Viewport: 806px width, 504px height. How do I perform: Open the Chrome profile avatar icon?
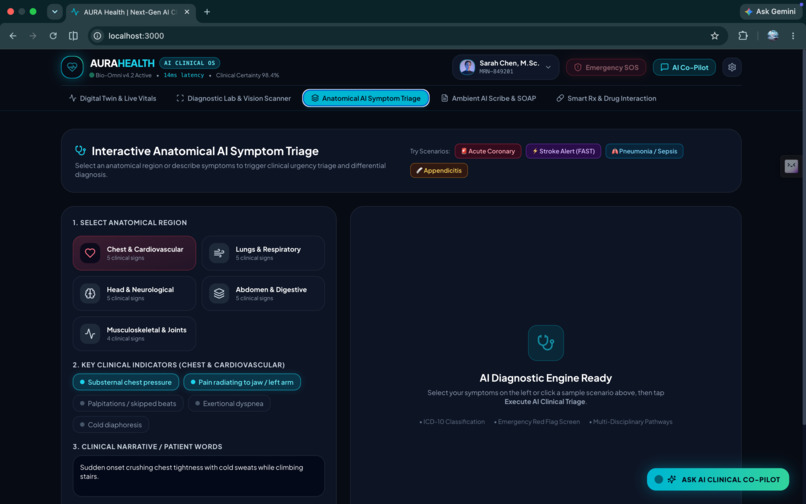click(x=772, y=35)
